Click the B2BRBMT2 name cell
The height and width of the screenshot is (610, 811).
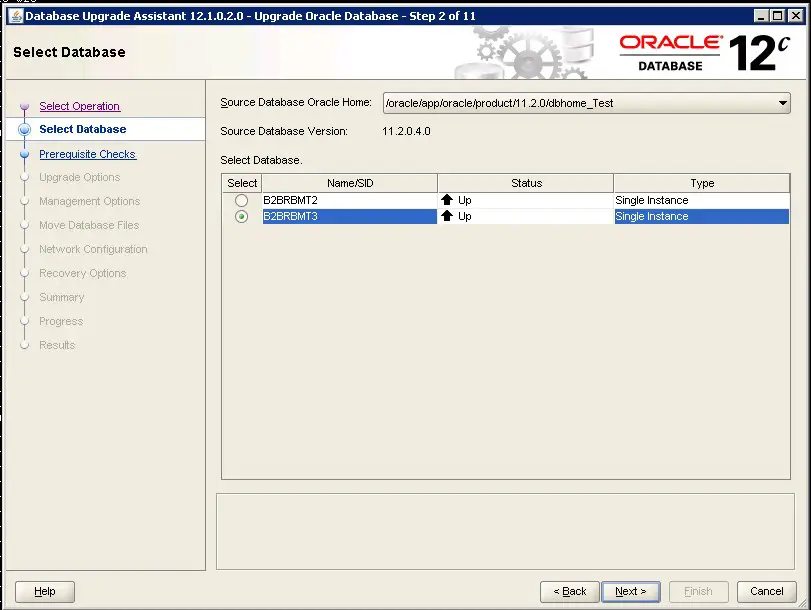point(350,200)
